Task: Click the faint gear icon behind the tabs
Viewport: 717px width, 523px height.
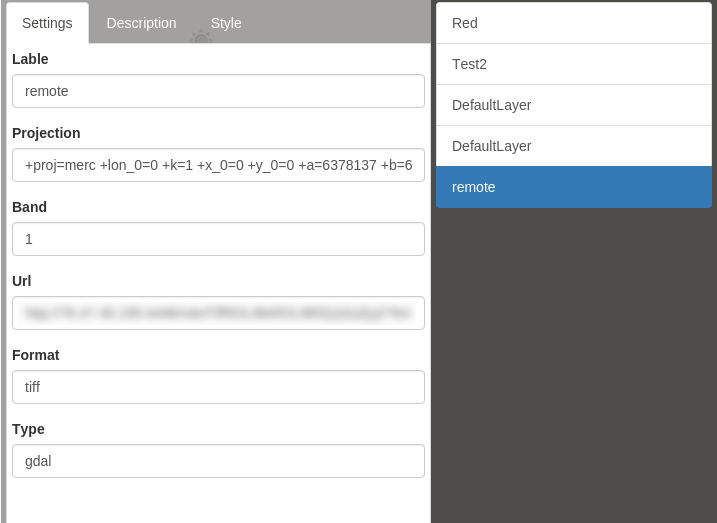Action: (201, 39)
